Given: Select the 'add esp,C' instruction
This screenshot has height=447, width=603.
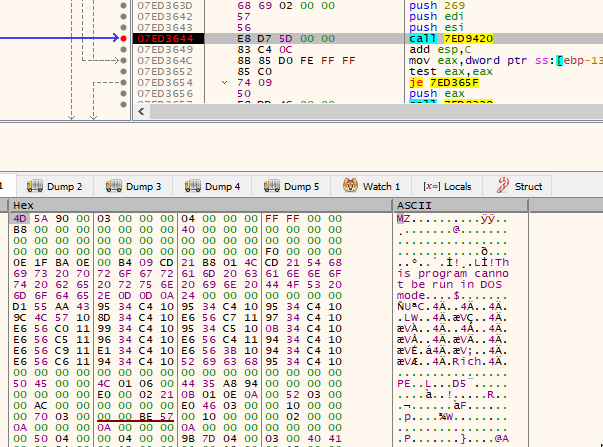Looking at the screenshot, I should (x=440, y=50).
